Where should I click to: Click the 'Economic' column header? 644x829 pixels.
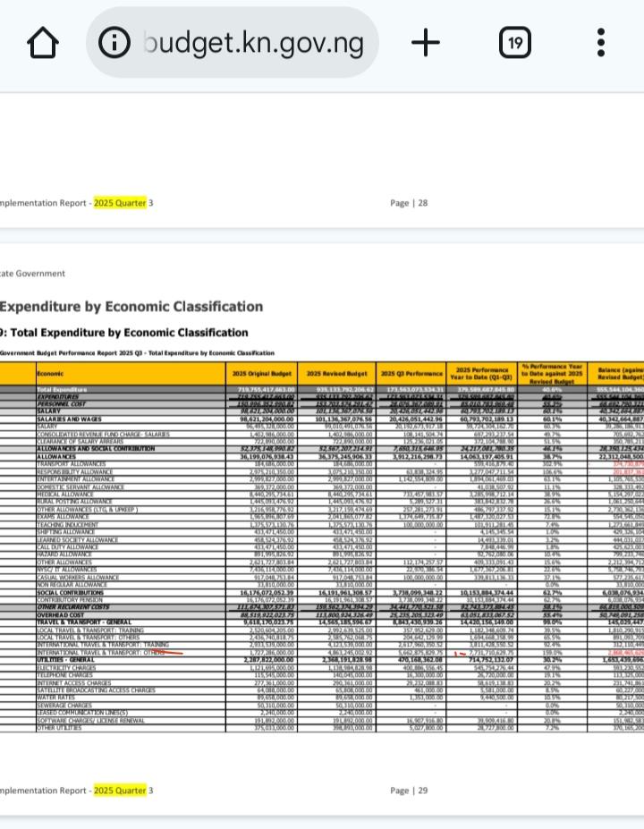pos(51,374)
